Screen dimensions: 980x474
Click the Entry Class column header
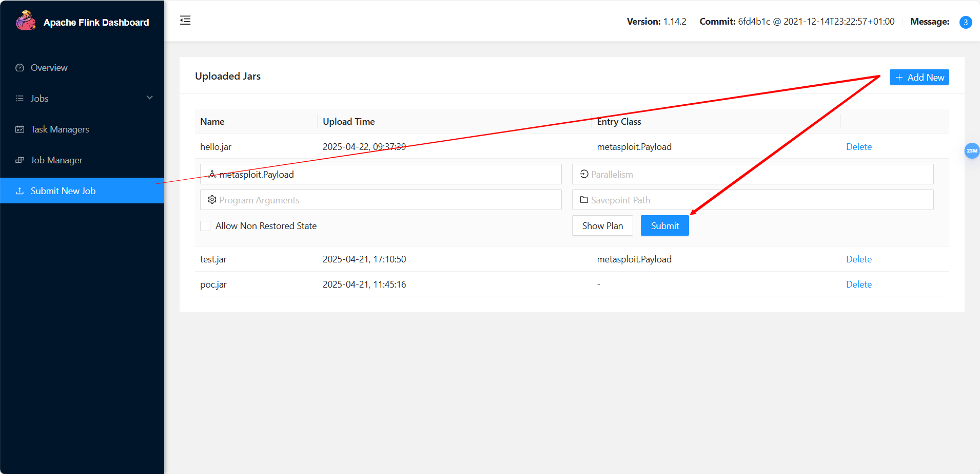pos(619,122)
